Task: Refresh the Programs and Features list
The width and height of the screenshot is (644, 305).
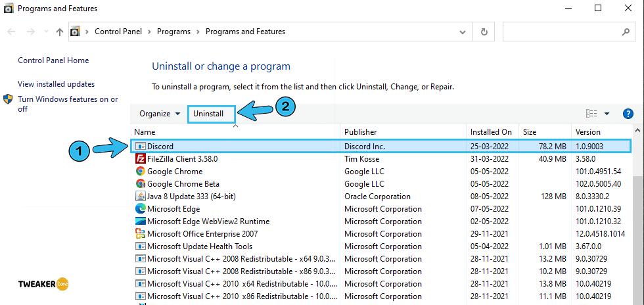Action: coord(484,32)
